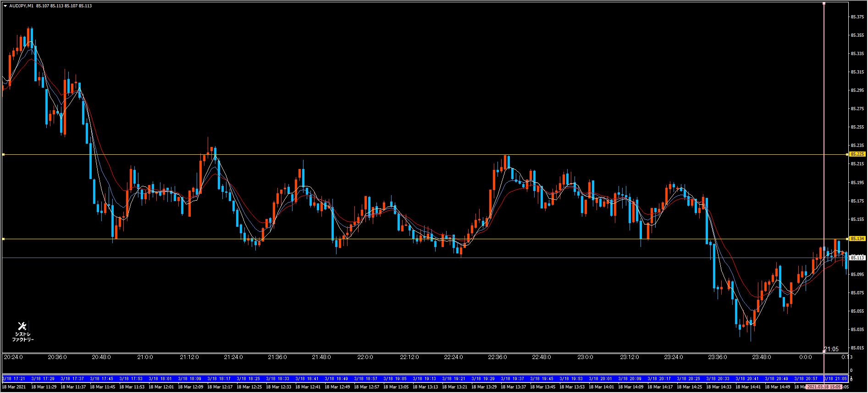This screenshot has height=393, width=868.
Task: Click the 23:48:0 time label in subwindow
Action: coord(761,357)
